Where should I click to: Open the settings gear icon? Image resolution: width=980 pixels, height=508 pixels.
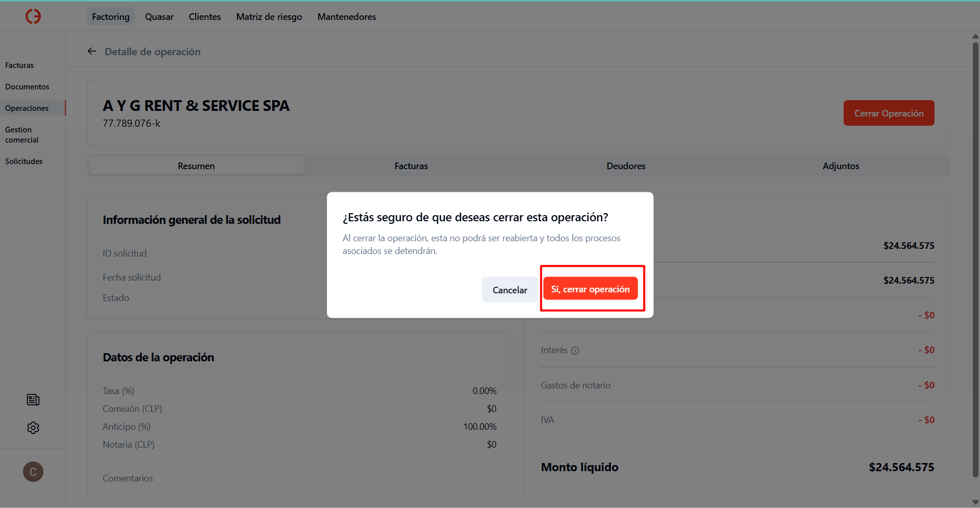pos(33,428)
